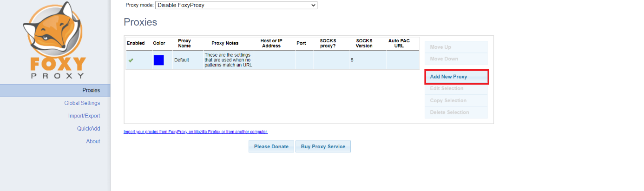Image resolution: width=644 pixels, height=191 pixels.
Task: Select the Default proxy name cell
Action: (182, 60)
